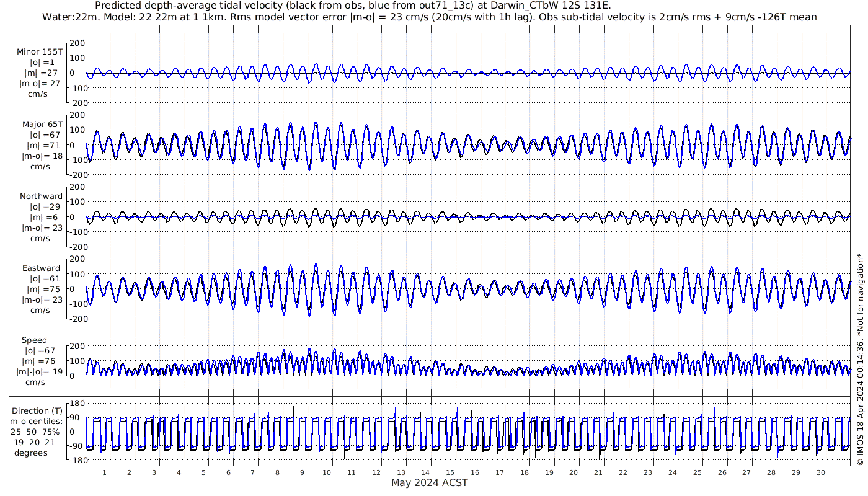Click the "degrees" unit label in Direction panel

click(32, 453)
